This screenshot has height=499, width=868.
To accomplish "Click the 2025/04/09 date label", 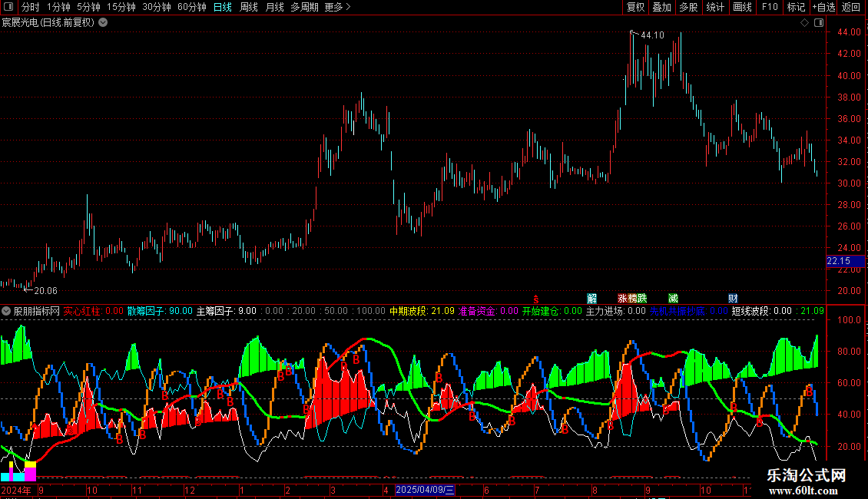I will (x=425, y=490).
